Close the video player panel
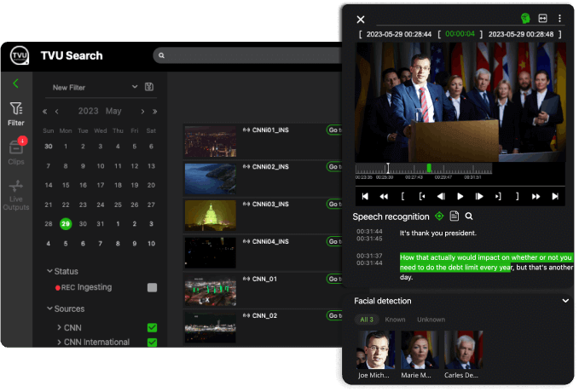Image resolution: width=579 pixels, height=392 pixels. (x=361, y=20)
